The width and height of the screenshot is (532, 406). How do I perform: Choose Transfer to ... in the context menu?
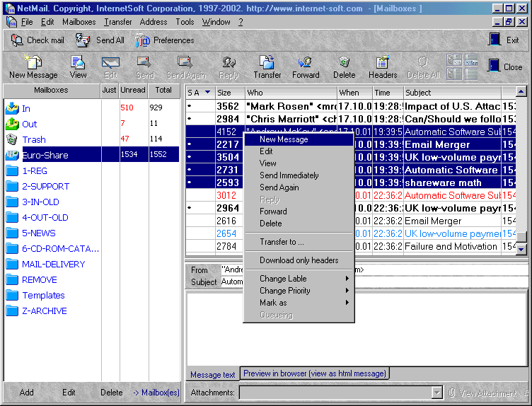(299, 242)
